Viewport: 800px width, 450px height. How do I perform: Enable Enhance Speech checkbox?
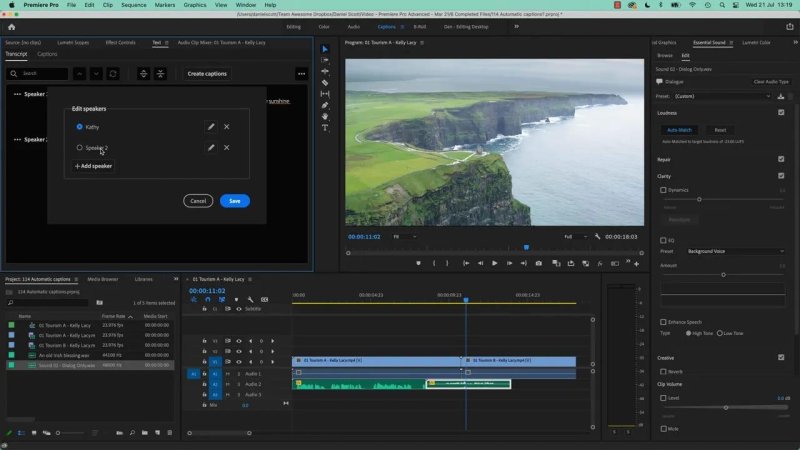tap(663, 322)
